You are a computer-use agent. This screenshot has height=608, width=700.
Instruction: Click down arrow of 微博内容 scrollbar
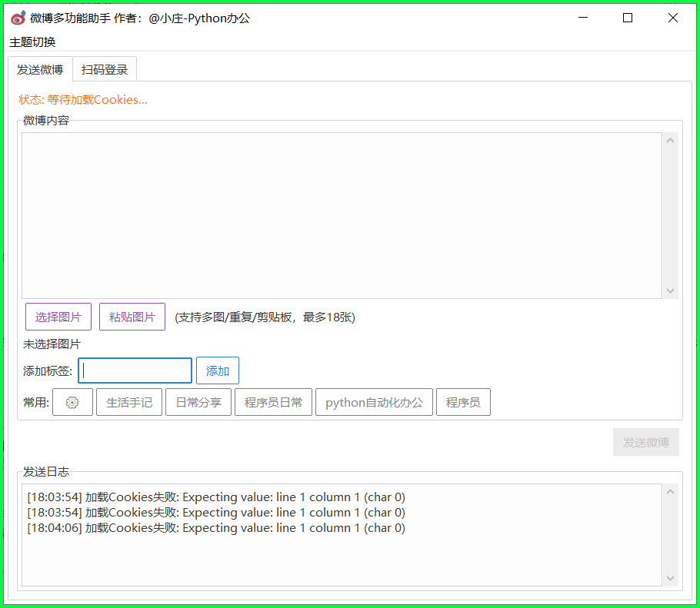point(670,291)
